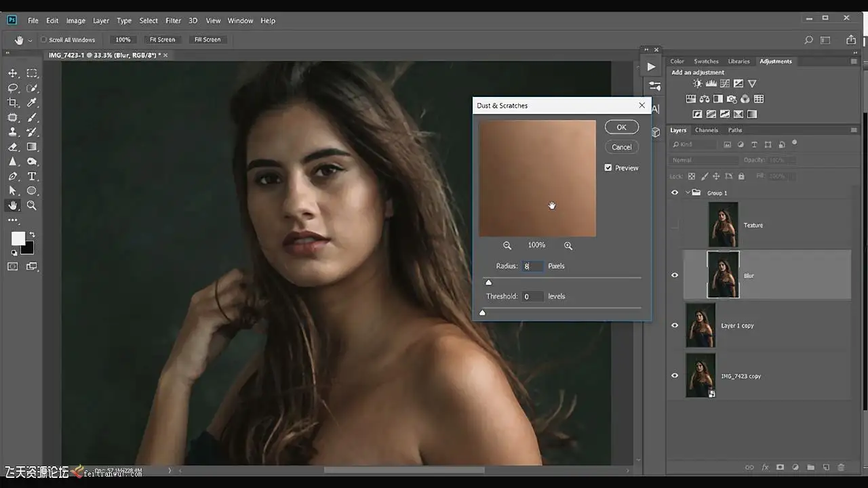The image size is (868, 488).
Task: Select the Move tool
Action: point(12,73)
